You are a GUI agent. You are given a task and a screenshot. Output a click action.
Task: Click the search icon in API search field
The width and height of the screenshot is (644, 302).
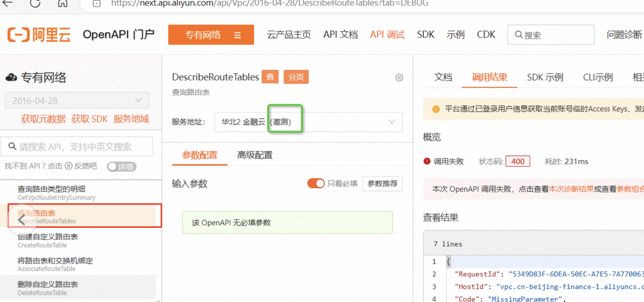click(12, 146)
